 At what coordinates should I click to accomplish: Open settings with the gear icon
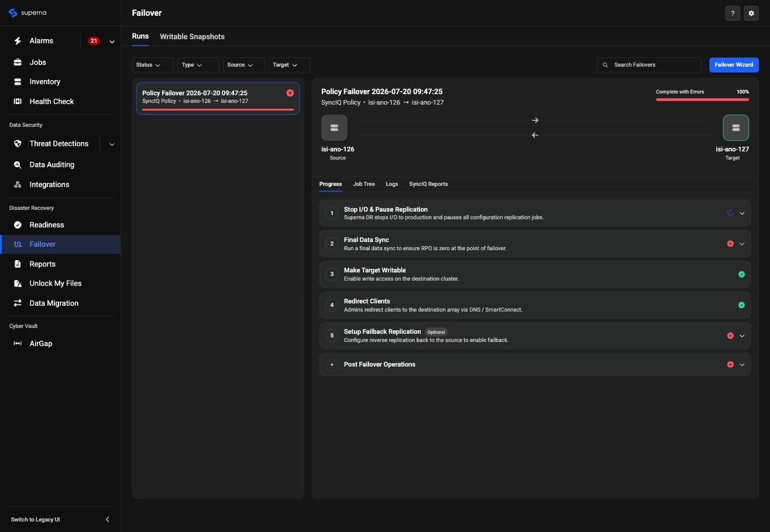tap(751, 13)
